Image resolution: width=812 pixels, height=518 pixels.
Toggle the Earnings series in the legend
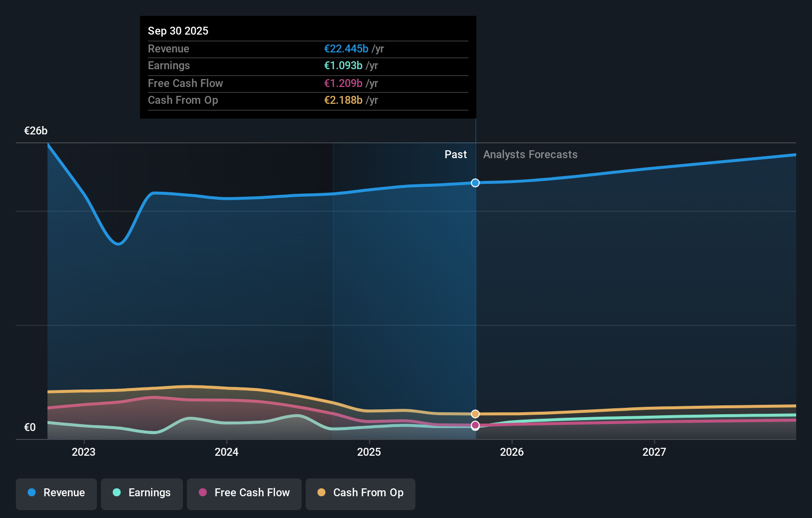(142, 493)
